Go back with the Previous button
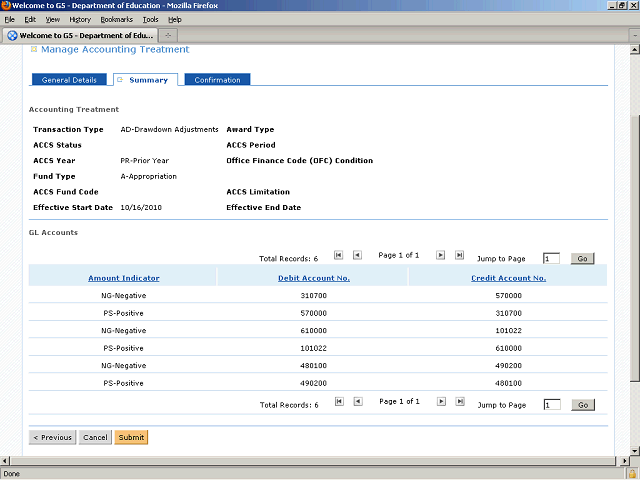This screenshot has height=480, width=640. [53, 437]
